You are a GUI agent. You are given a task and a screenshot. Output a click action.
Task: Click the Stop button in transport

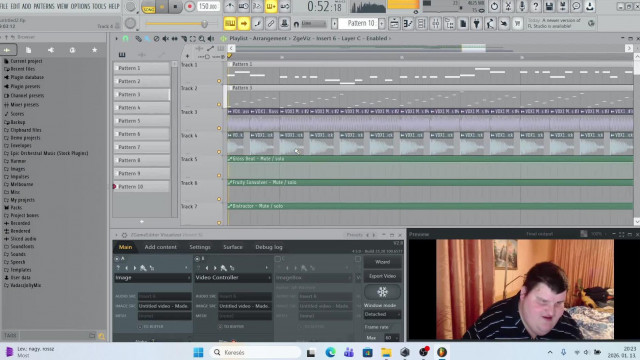(x=176, y=7)
